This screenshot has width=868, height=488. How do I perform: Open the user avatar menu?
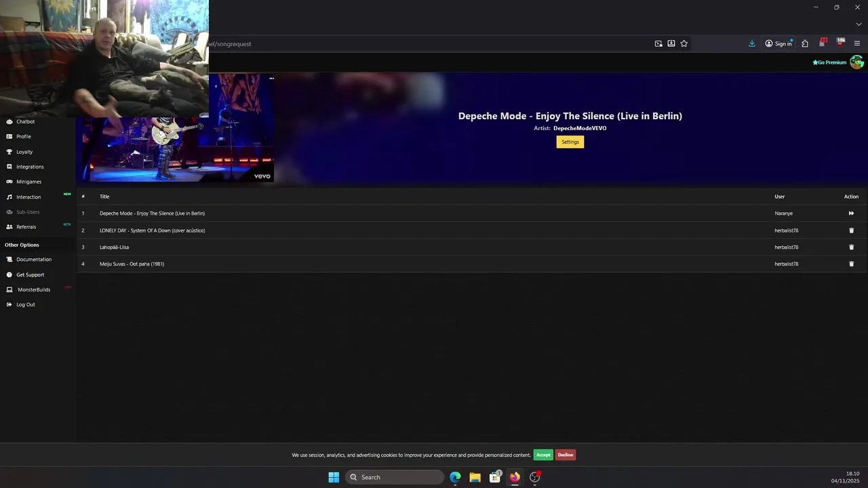(857, 62)
